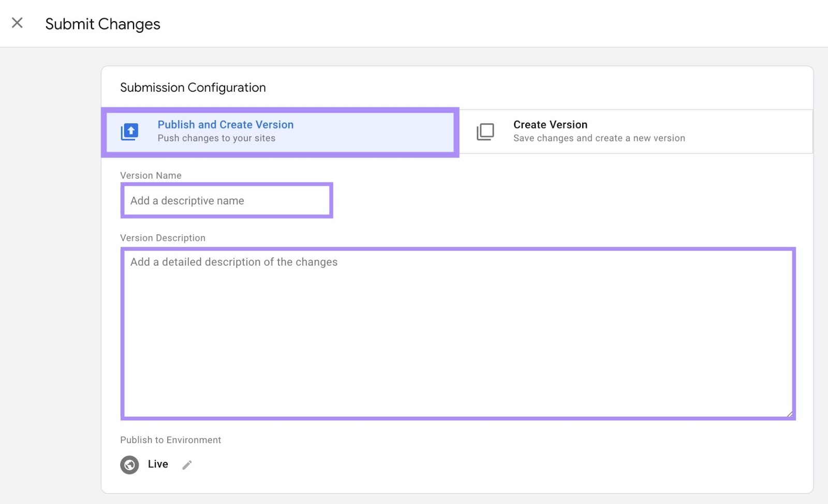Image resolution: width=828 pixels, height=504 pixels.
Task: Click the "Push changes to your sites" subtitle
Action: click(216, 139)
